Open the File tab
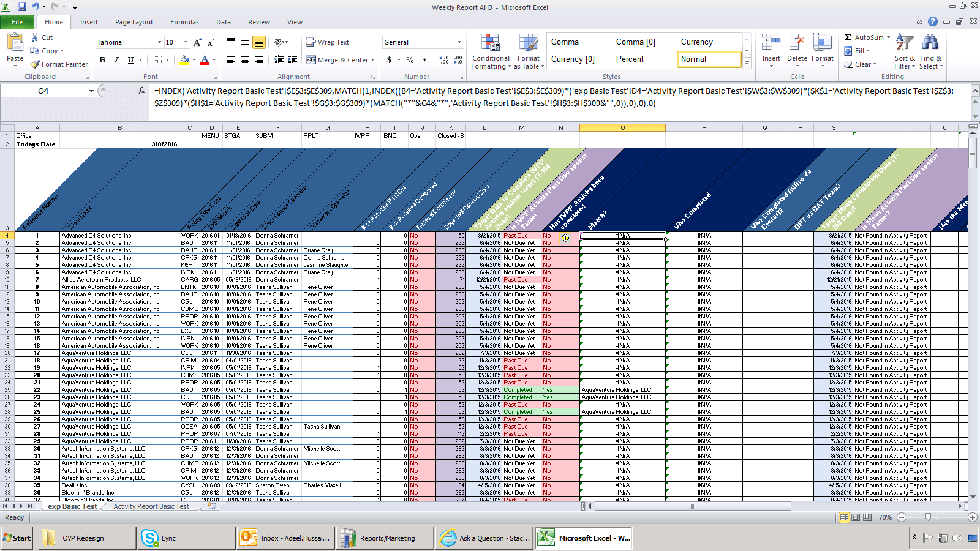Viewport: 980px width, 551px height. pos(17,22)
